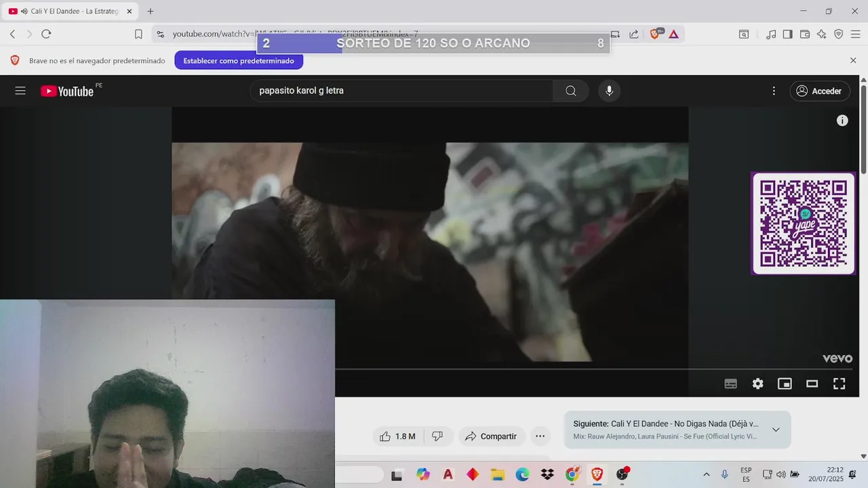Open Leo AI sparkle icon

pyautogui.click(x=822, y=34)
